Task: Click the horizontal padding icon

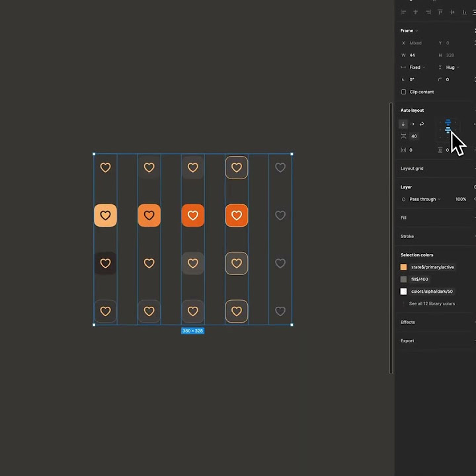Action: coord(403,150)
